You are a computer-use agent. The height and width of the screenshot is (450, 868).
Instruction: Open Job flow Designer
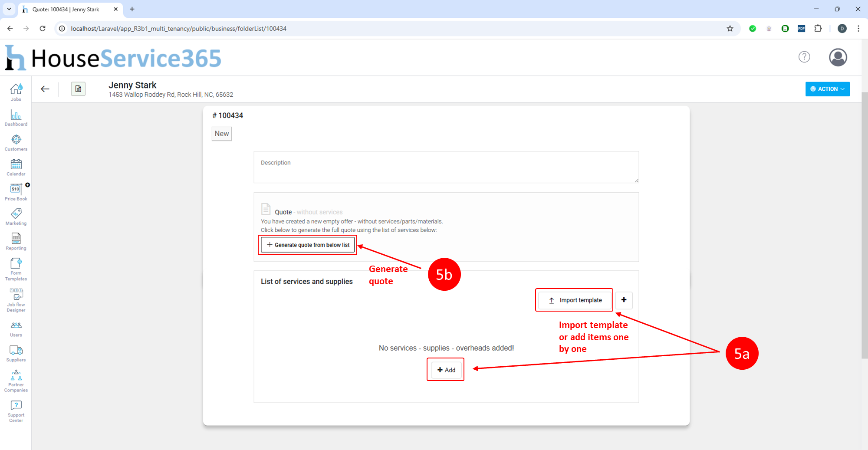coord(16,300)
